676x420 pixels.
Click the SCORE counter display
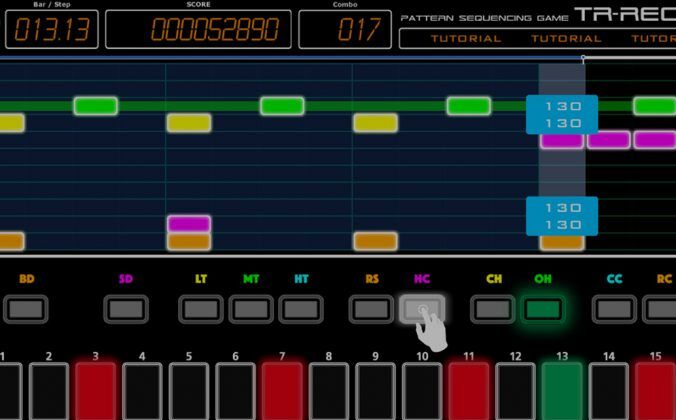point(198,30)
